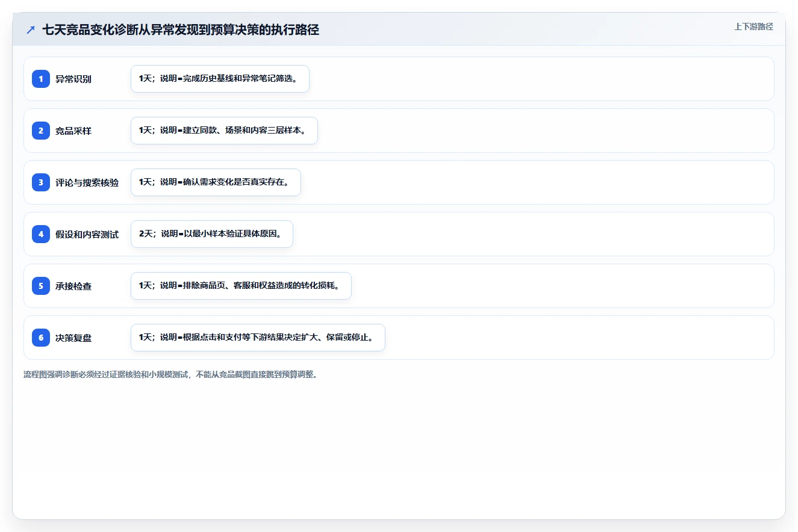Select the main title '七天竞品变化诊断…执行路径'

181,30
